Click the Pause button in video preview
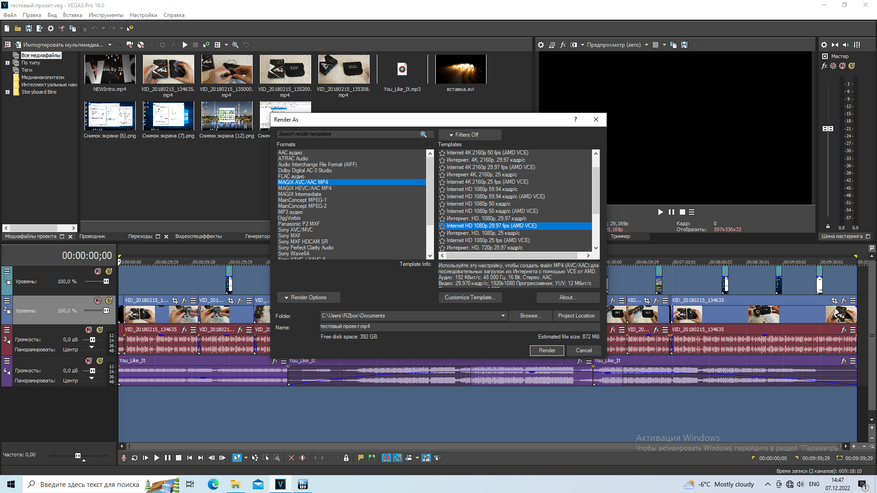Image resolution: width=877 pixels, height=493 pixels. click(671, 212)
